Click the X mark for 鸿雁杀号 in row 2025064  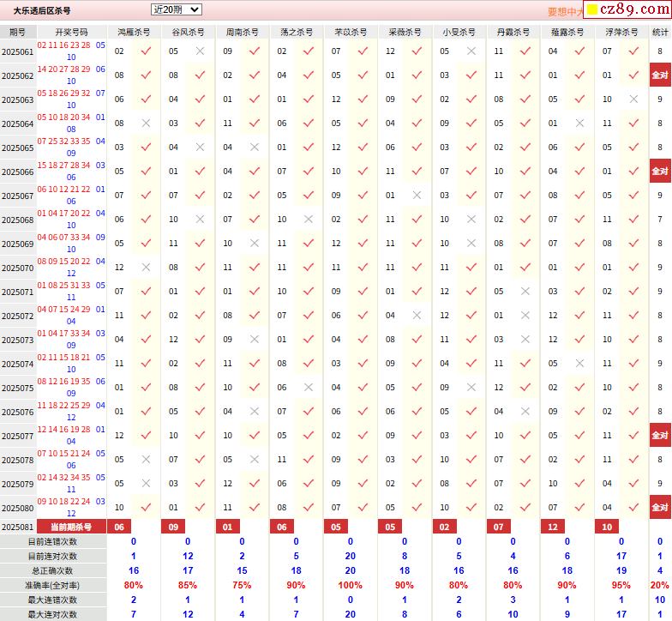tap(146, 124)
